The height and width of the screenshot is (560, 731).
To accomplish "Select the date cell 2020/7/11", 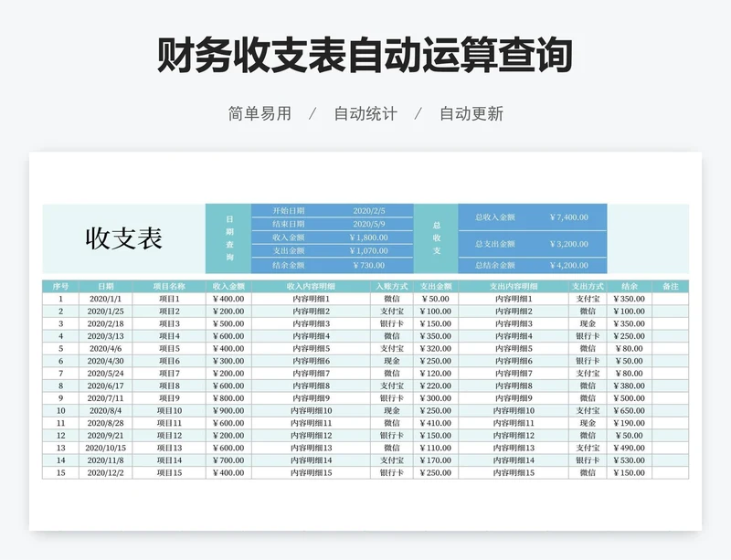I will point(106,398).
